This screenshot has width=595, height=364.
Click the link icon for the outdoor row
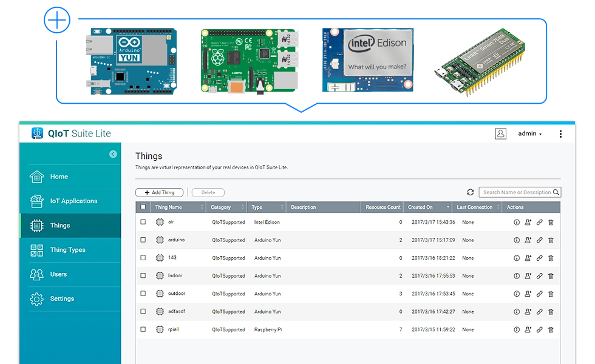(539, 294)
